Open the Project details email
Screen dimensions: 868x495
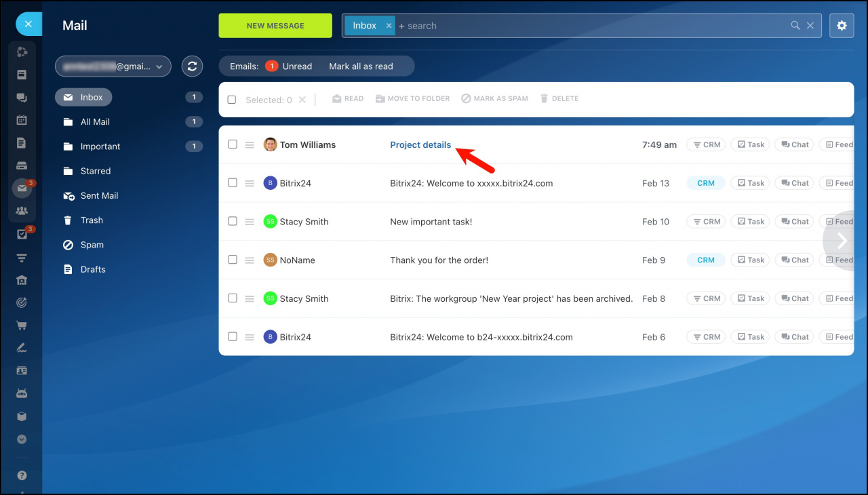point(420,145)
